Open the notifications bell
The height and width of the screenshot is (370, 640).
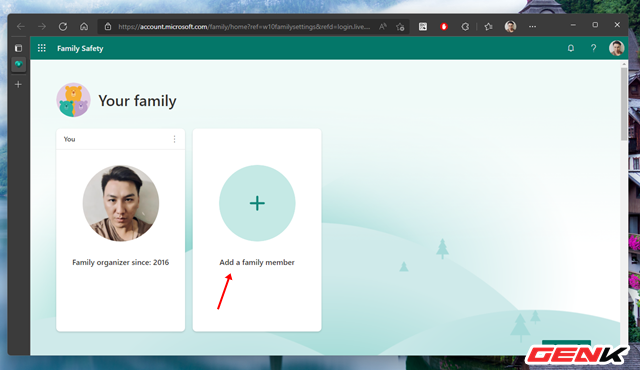click(571, 48)
